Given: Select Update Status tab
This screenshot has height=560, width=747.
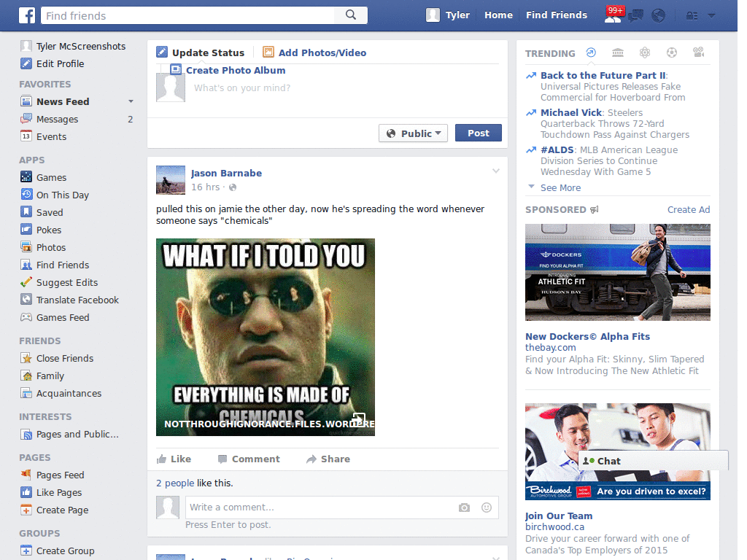Looking at the screenshot, I should tap(201, 52).
